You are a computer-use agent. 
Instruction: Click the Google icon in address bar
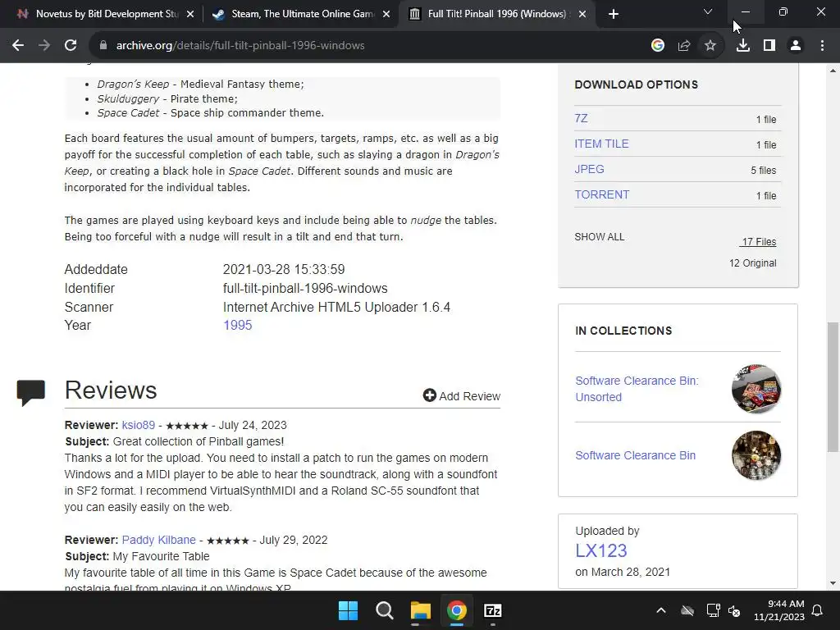(657, 46)
